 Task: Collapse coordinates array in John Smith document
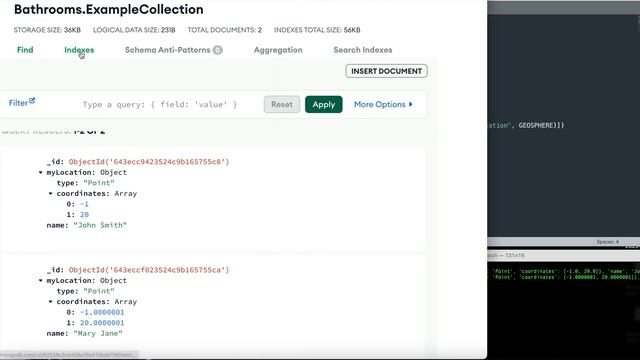coord(51,193)
